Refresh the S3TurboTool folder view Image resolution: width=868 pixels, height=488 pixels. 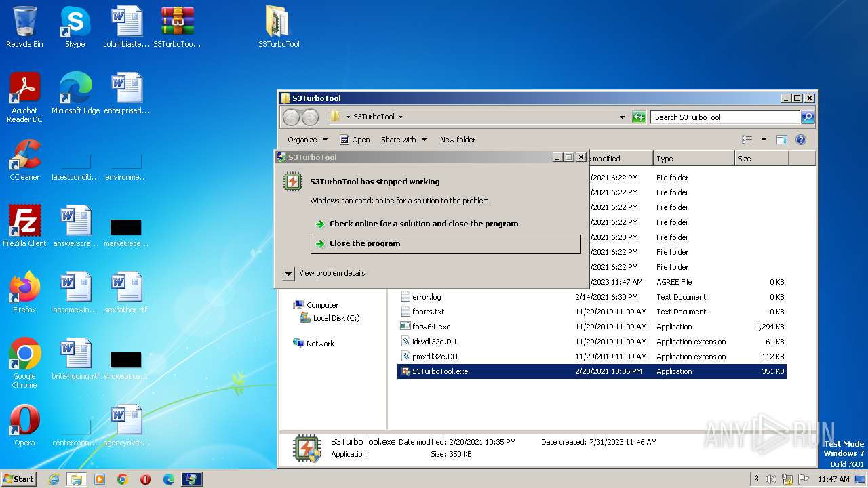coord(639,117)
